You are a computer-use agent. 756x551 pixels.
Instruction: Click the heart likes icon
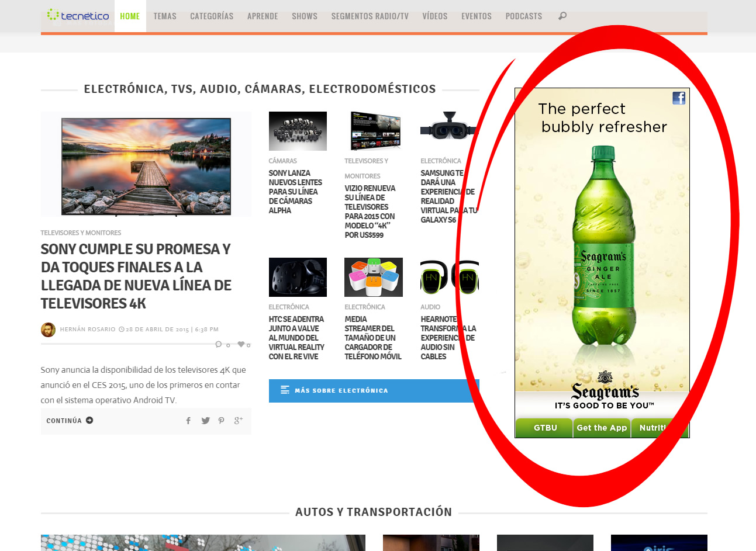coord(241,344)
